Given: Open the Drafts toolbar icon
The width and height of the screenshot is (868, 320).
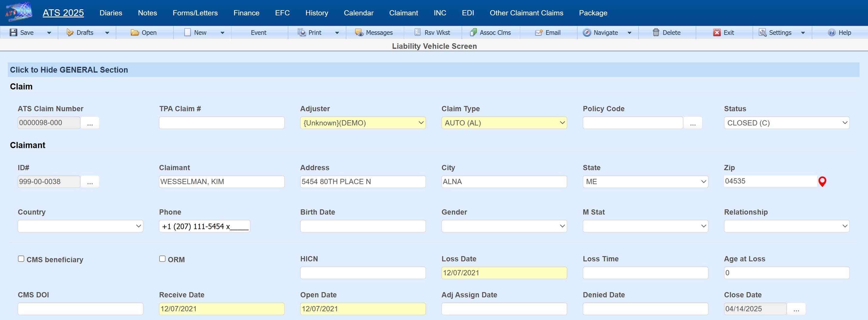Looking at the screenshot, I should click(x=70, y=32).
